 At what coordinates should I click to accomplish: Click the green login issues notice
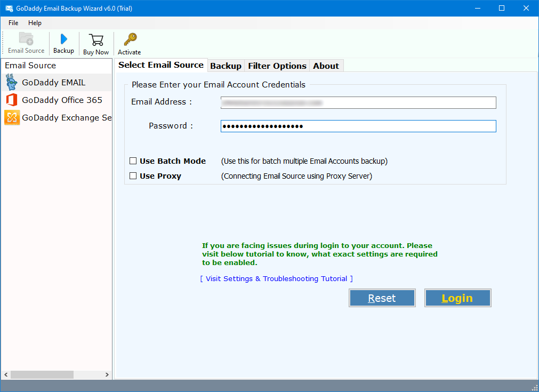click(x=320, y=254)
